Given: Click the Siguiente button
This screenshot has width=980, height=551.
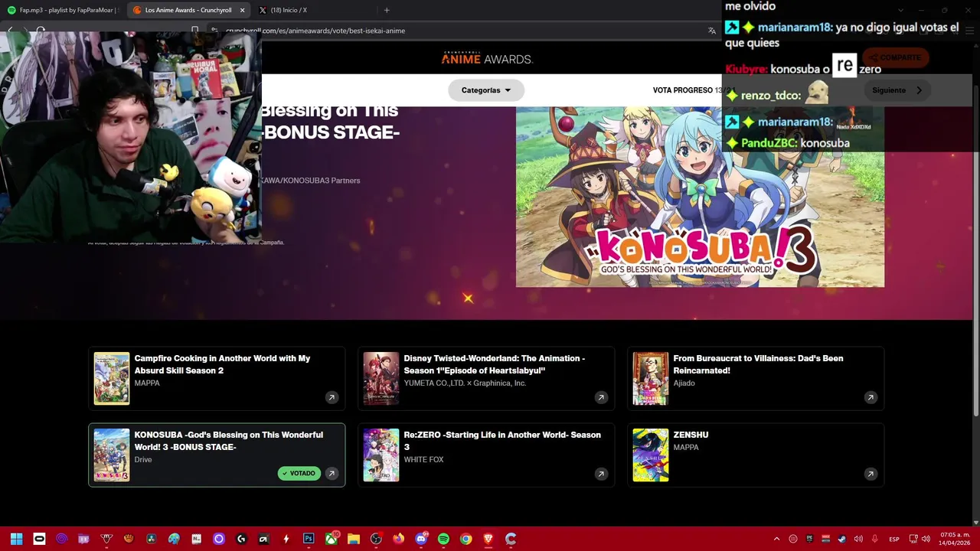Looking at the screenshot, I should click(897, 90).
